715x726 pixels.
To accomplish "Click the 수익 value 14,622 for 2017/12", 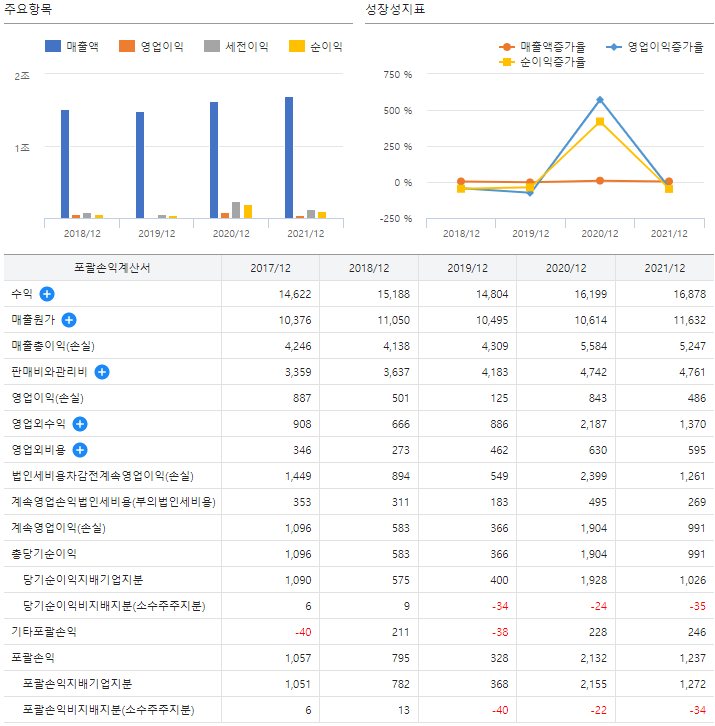I will (295, 294).
